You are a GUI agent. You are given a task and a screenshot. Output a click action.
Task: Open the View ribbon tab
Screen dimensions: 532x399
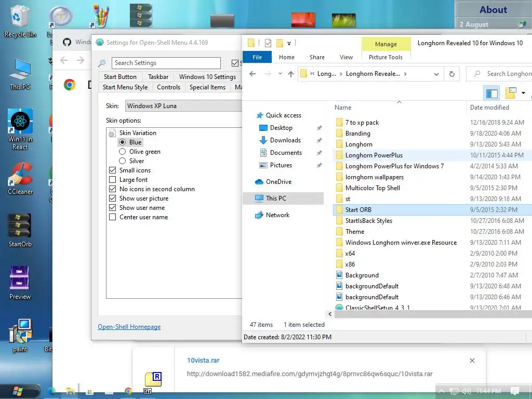point(346,57)
